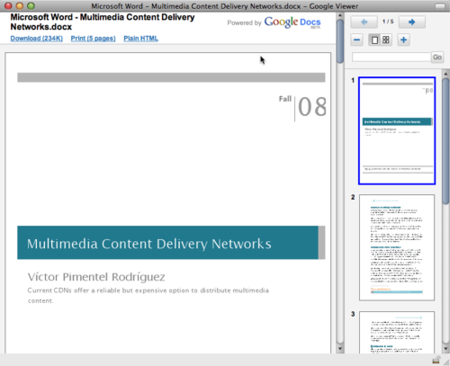Go to the previous page arrow
This screenshot has width=450, height=366.
(364, 22)
